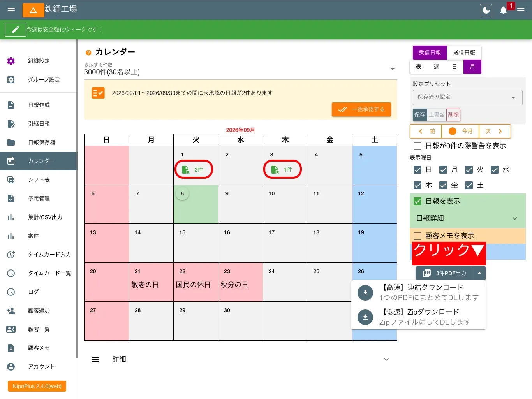
Task: Toggle the 日報を表示 checkbox
Action: coord(417,201)
